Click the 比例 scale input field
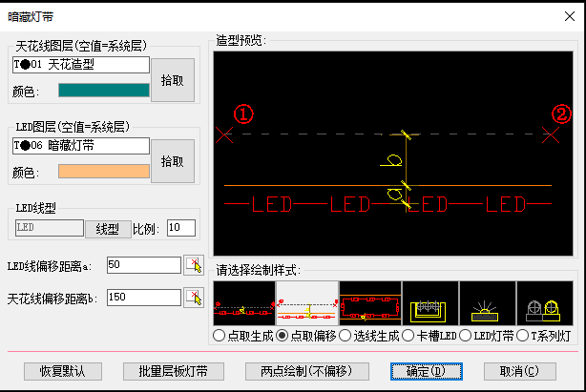Viewport: 586px width, 392px height. 180,228
